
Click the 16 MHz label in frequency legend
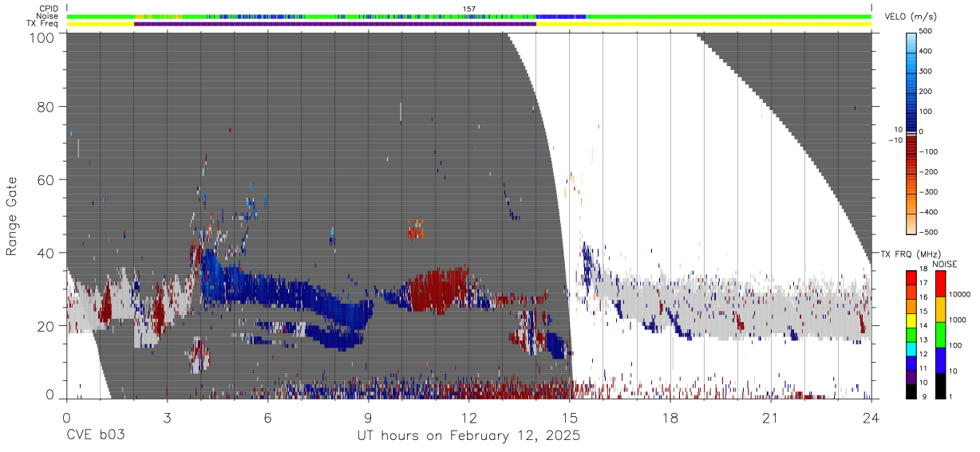point(923,297)
